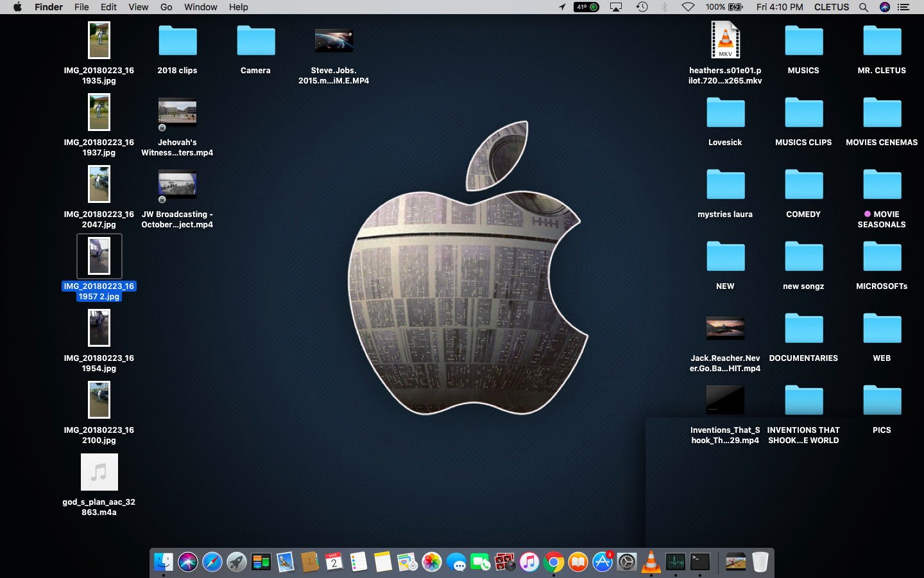This screenshot has height=578, width=924.
Task: Click CLETUS user name in menu bar
Action: [832, 7]
